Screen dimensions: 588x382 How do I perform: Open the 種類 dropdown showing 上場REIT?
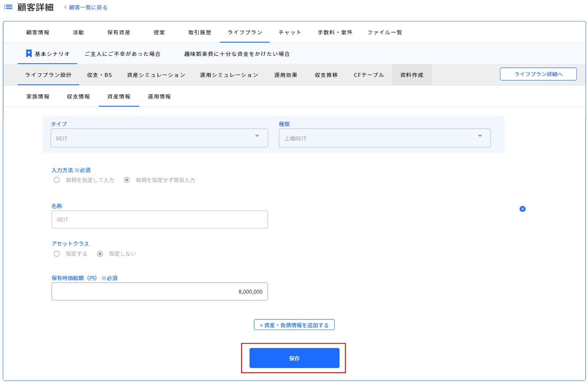(x=384, y=138)
